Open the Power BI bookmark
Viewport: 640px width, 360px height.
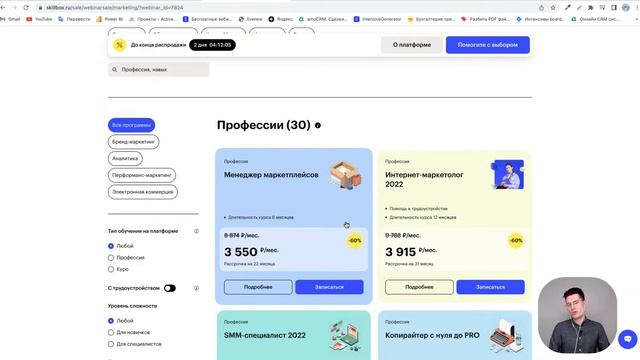[x=109, y=19]
